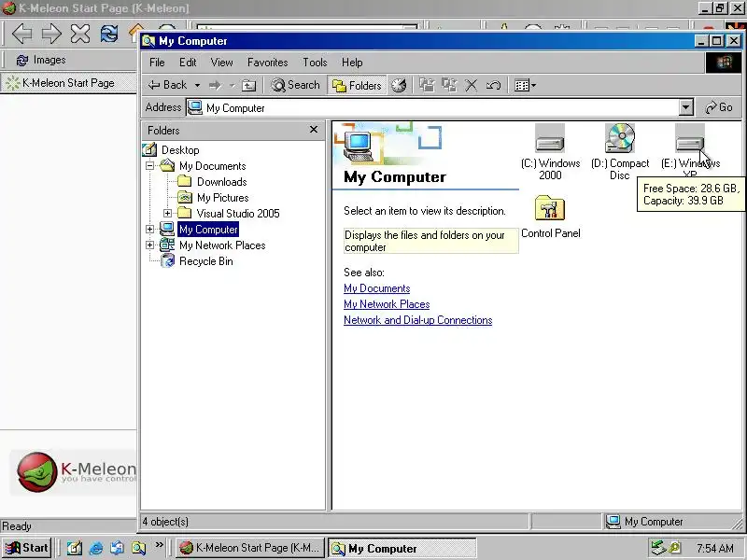Viewport: 747px width, 560px height.
Task: Select My Computer in the folder tree
Action: 208,230
